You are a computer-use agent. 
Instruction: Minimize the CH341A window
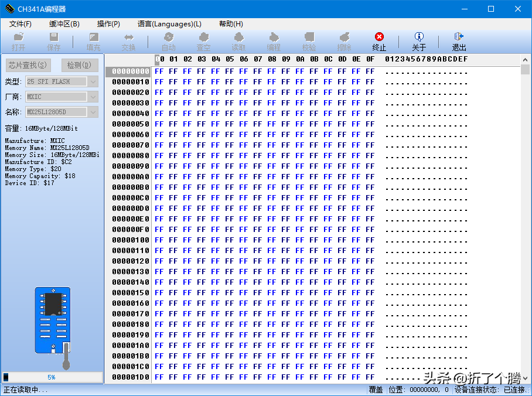465,9
